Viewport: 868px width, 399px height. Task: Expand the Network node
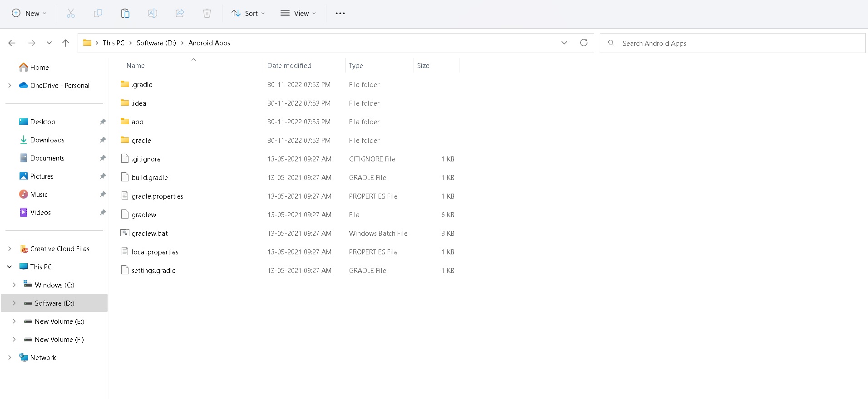[x=10, y=357]
